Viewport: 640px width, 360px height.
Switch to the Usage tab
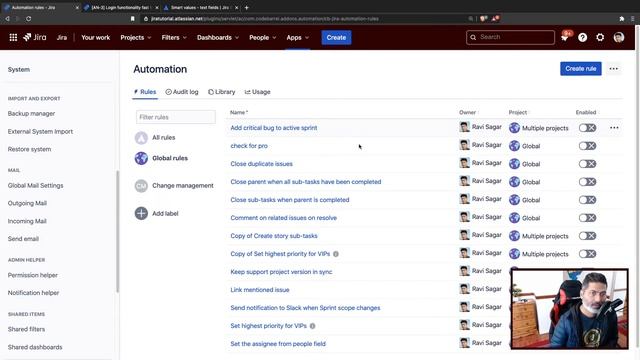coord(257,92)
